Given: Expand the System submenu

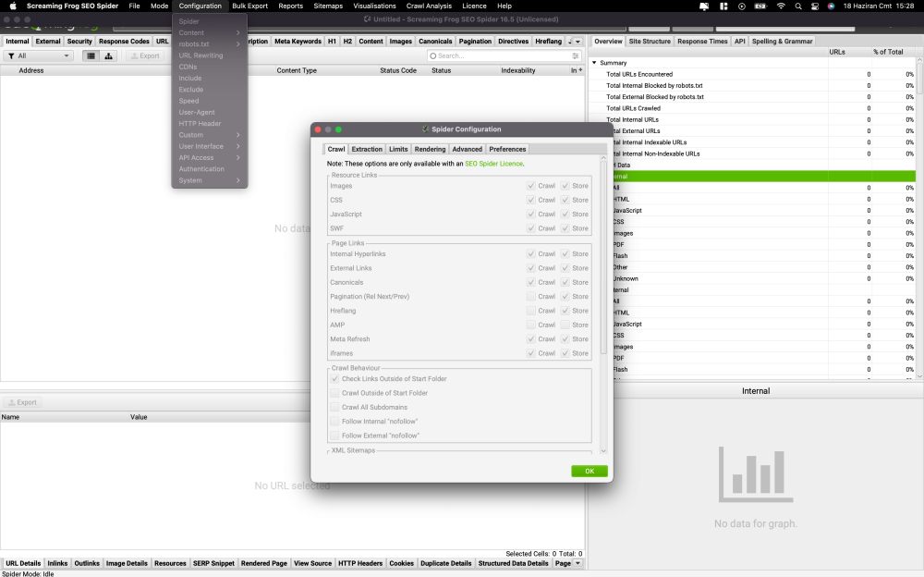Looking at the screenshot, I should [x=209, y=180].
